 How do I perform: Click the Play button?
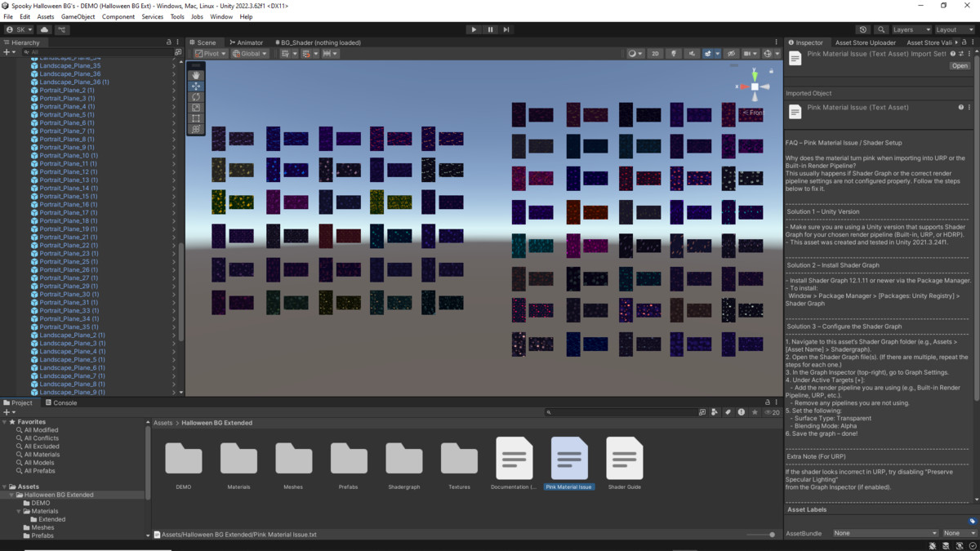pyautogui.click(x=474, y=29)
